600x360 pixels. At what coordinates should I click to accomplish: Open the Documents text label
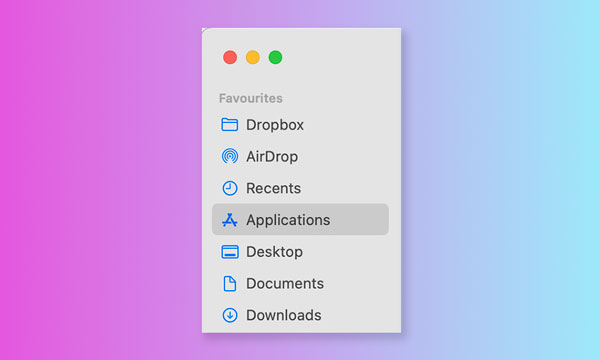click(x=285, y=283)
